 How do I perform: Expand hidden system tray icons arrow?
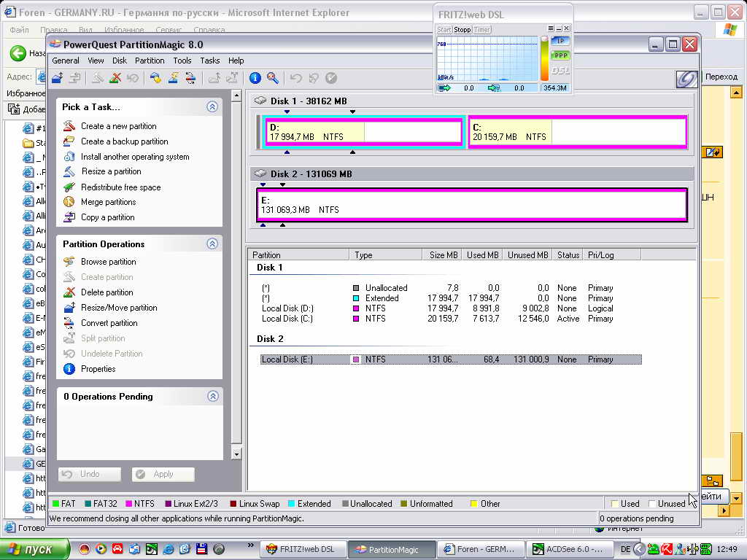pos(639,549)
